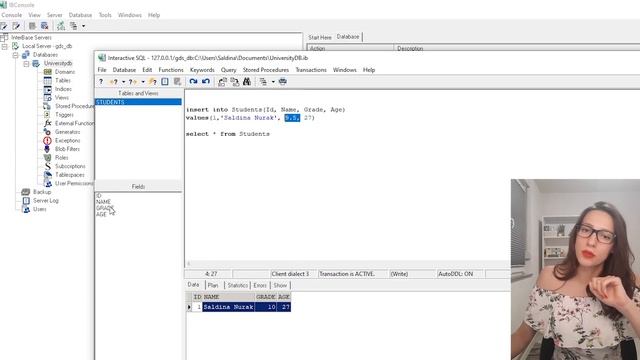Image resolution: width=640 pixels, height=360 pixels.
Task: Click the GRADE column header in results grid
Action: click(x=266, y=297)
